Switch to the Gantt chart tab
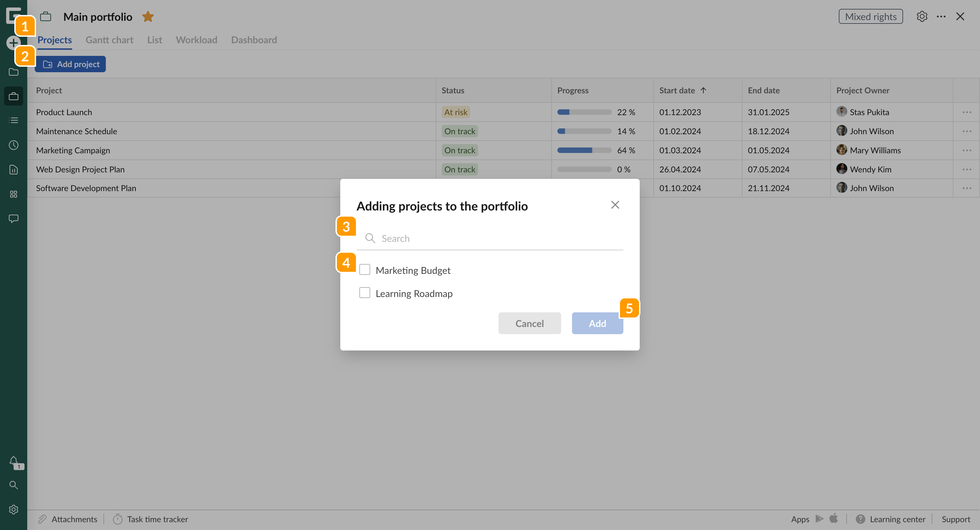Image resolution: width=980 pixels, height=530 pixels. tap(109, 40)
